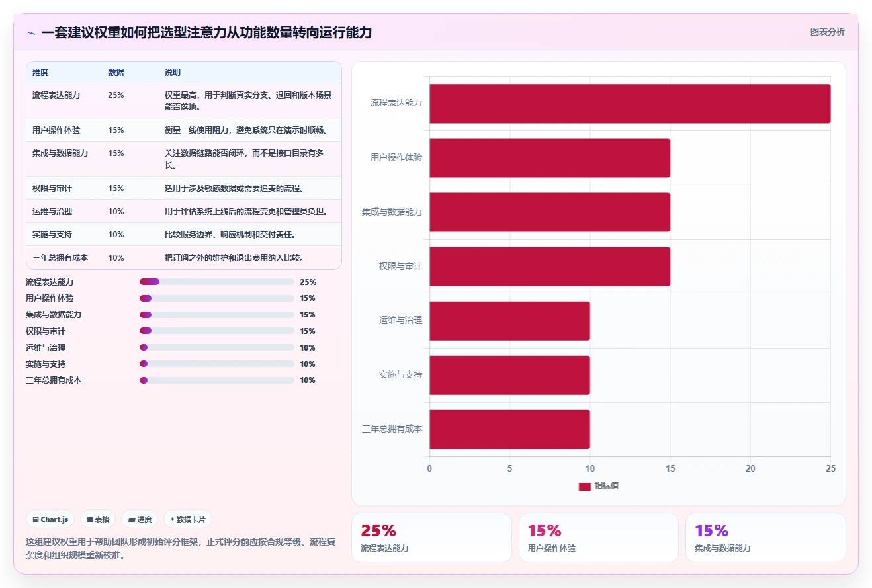The width and height of the screenshot is (872, 588).
Task: Toggle the 指标值 legend color box
Action: 584,487
